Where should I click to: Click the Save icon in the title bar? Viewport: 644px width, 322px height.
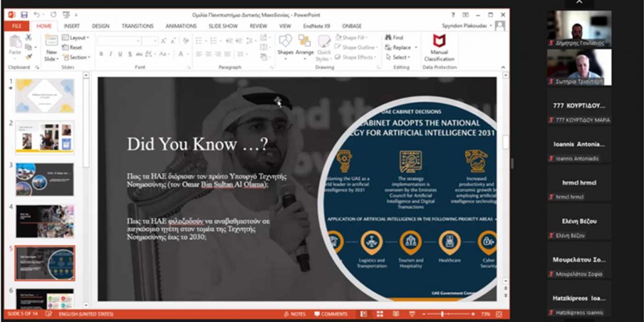point(24,14)
